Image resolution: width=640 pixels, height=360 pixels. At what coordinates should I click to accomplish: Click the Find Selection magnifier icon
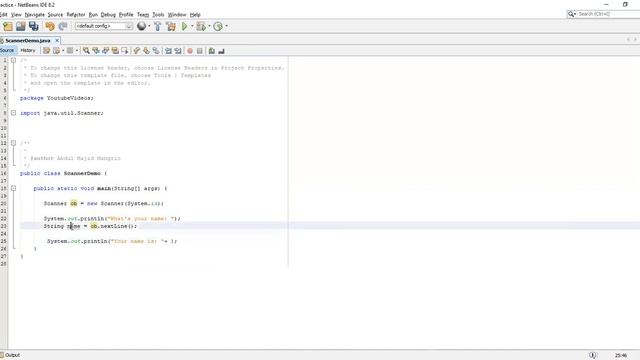pyautogui.click(x=86, y=51)
